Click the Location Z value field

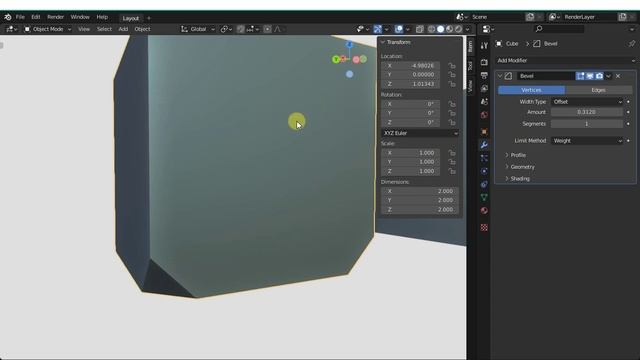click(x=411, y=84)
